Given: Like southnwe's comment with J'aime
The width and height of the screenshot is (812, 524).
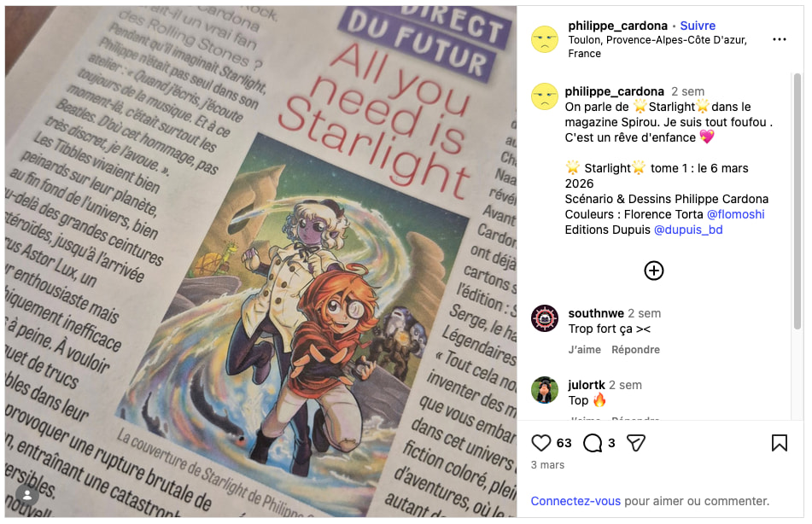Looking at the screenshot, I should [585, 350].
